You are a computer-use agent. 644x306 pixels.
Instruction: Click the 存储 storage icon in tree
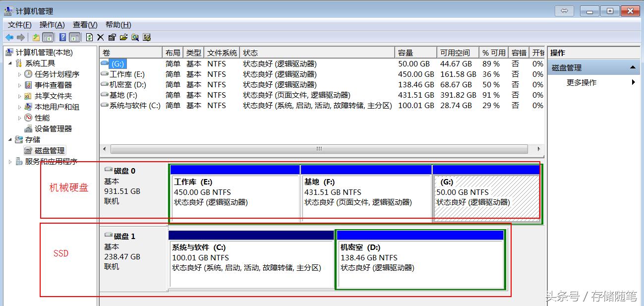coord(19,139)
